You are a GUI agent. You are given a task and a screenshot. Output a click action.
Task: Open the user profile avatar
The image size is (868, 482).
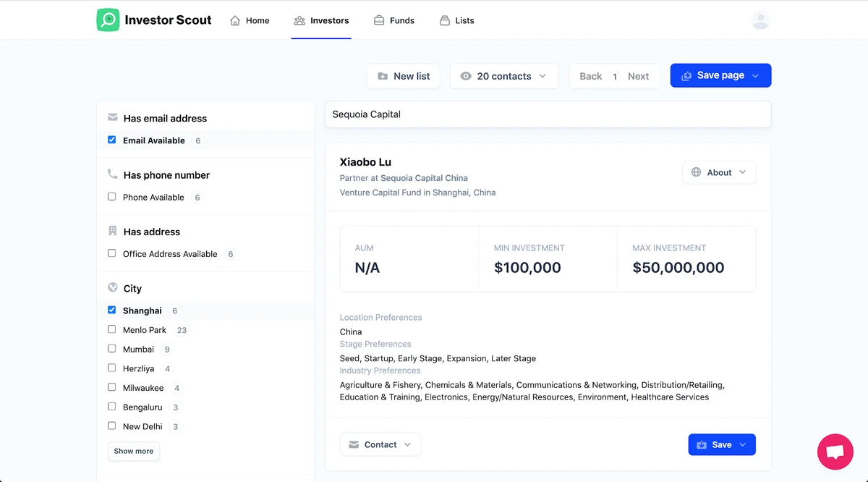pos(760,20)
